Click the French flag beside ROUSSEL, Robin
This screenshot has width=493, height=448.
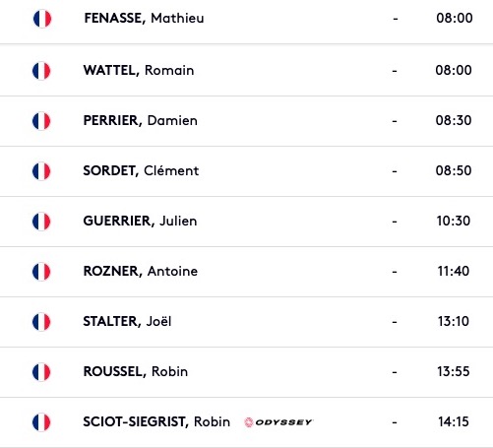pos(41,372)
